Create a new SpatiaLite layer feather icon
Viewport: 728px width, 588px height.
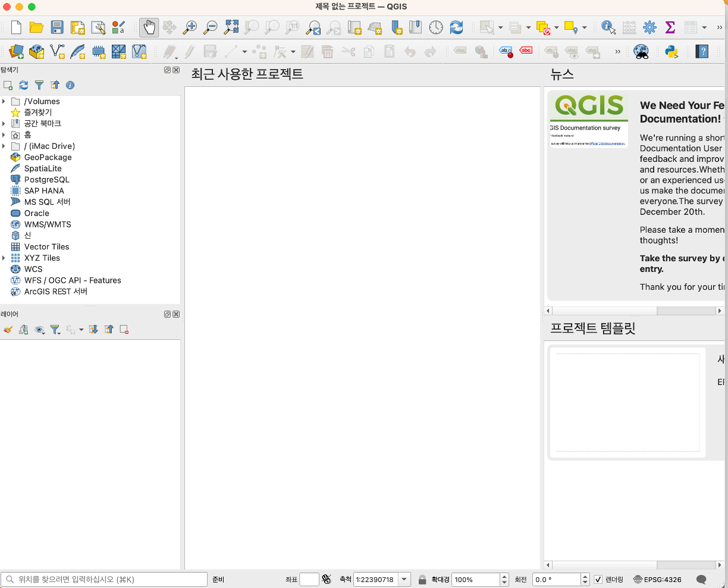point(78,52)
